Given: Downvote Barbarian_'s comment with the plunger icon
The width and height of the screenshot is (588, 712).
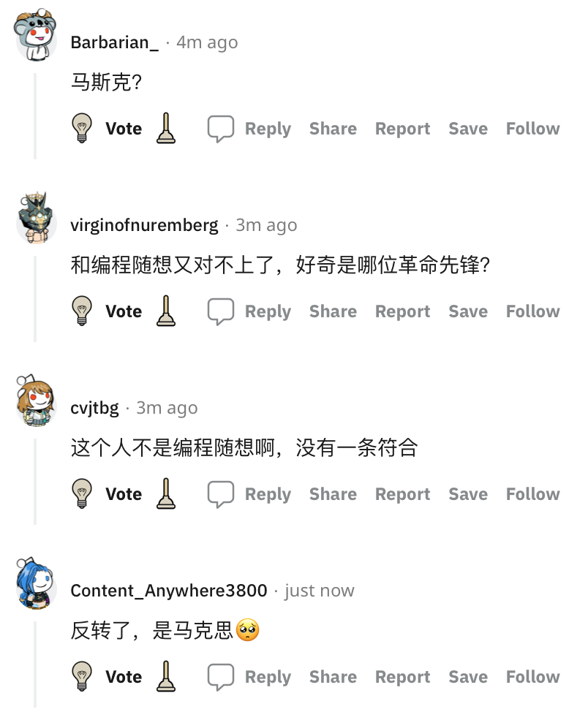Looking at the screenshot, I should tap(166, 128).
